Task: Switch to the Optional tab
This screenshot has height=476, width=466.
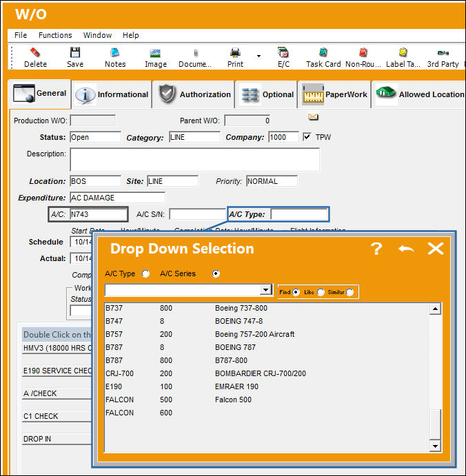Action: tap(267, 94)
